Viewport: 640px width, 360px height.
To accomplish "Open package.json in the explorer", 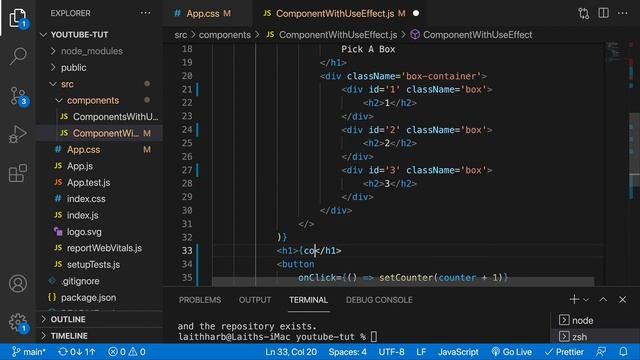I will pos(99,298).
